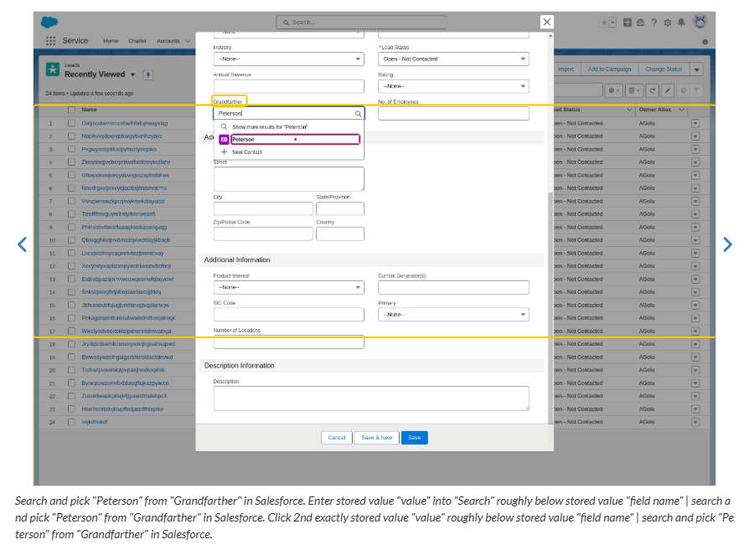Click into the Description text area
The height and width of the screenshot is (560, 749).
pyautogui.click(x=371, y=398)
